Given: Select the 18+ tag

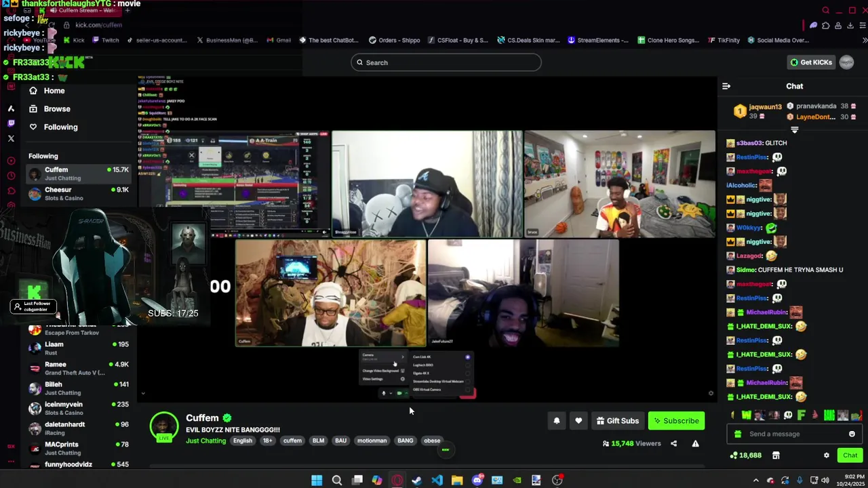Looking at the screenshot, I should [267, 441].
